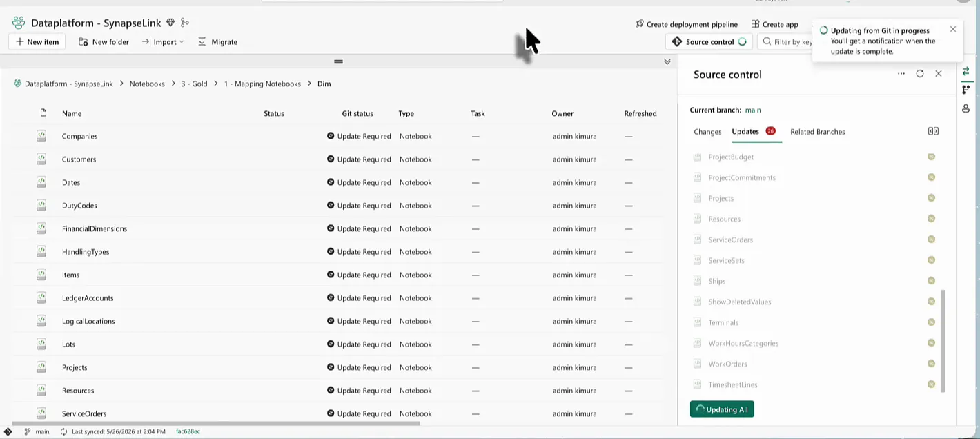Click New folder button
The image size is (980, 439).
tap(104, 42)
